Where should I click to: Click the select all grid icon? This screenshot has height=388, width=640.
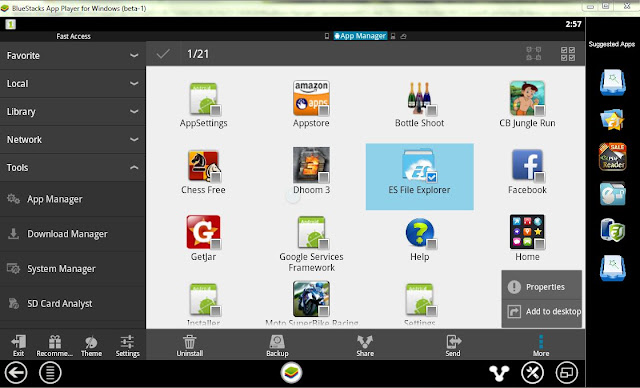pyautogui.click(x=568, y=54)
